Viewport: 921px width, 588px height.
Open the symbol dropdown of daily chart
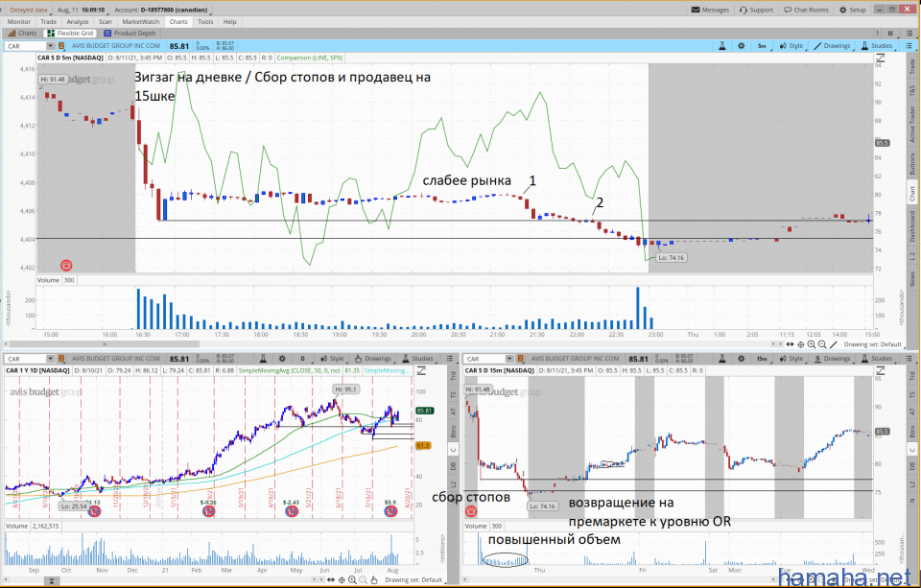(x=51, y=359)
